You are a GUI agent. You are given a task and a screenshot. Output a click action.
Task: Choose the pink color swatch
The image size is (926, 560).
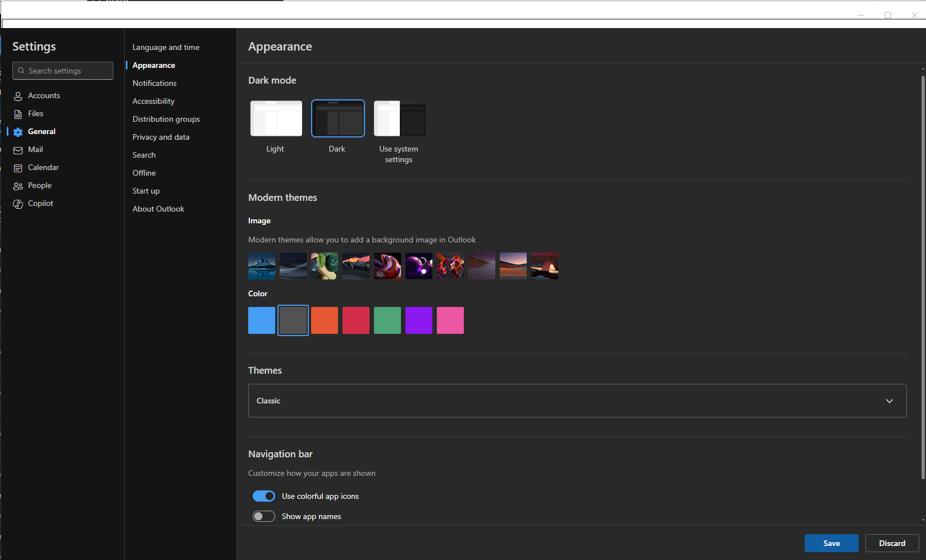[450, 320]
